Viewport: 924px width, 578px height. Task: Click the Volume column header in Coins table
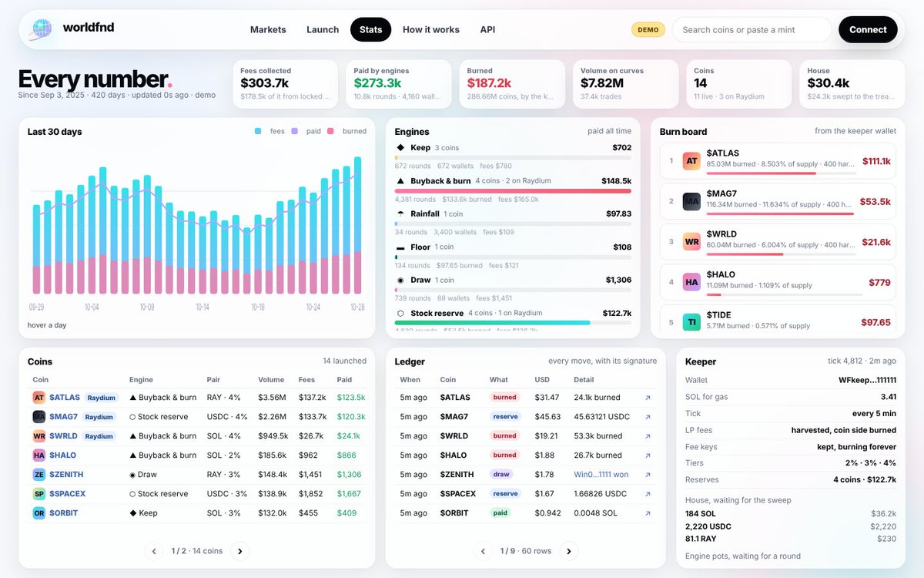(271, 380)
